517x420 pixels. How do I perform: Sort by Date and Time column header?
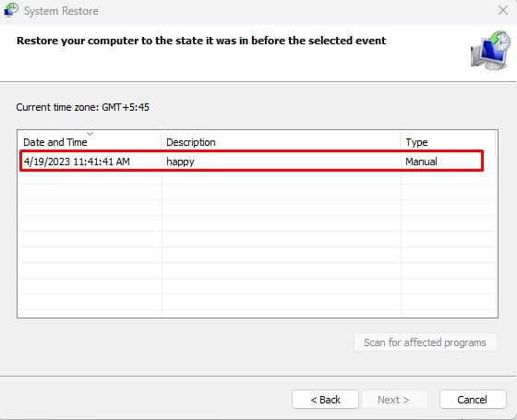coord(90,142)
